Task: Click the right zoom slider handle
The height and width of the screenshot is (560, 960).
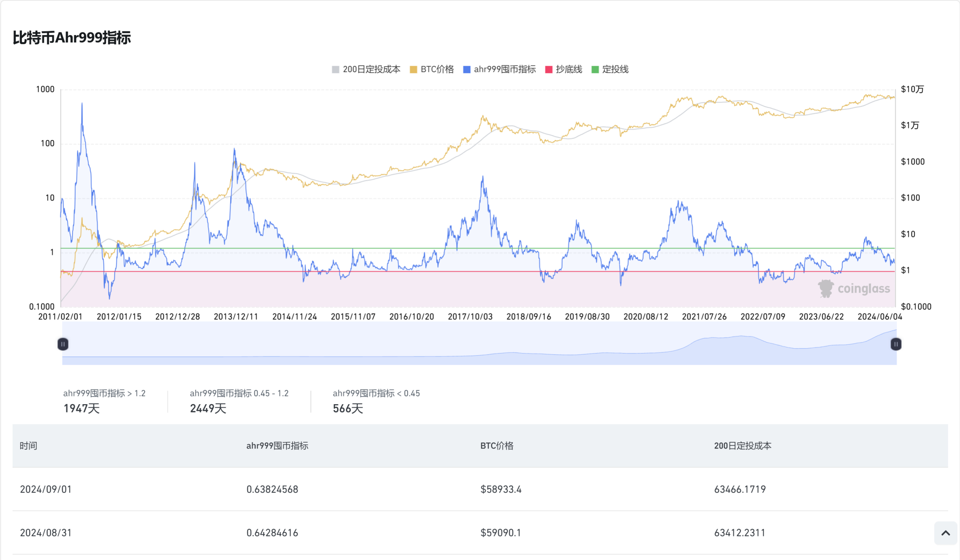Action: (896, 344)
